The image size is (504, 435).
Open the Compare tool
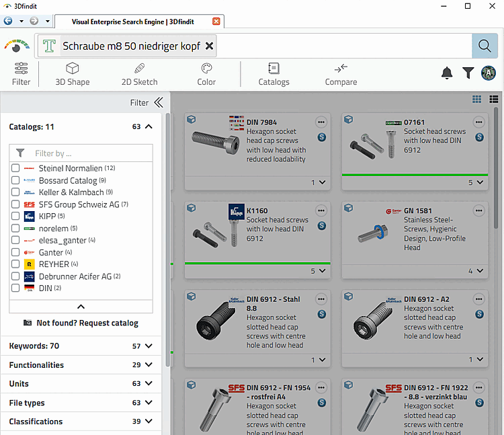[x=341, y=74]
